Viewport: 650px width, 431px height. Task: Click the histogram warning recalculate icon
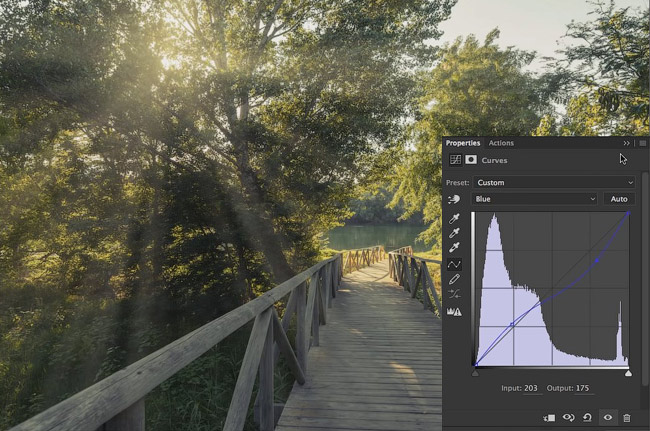454,312
